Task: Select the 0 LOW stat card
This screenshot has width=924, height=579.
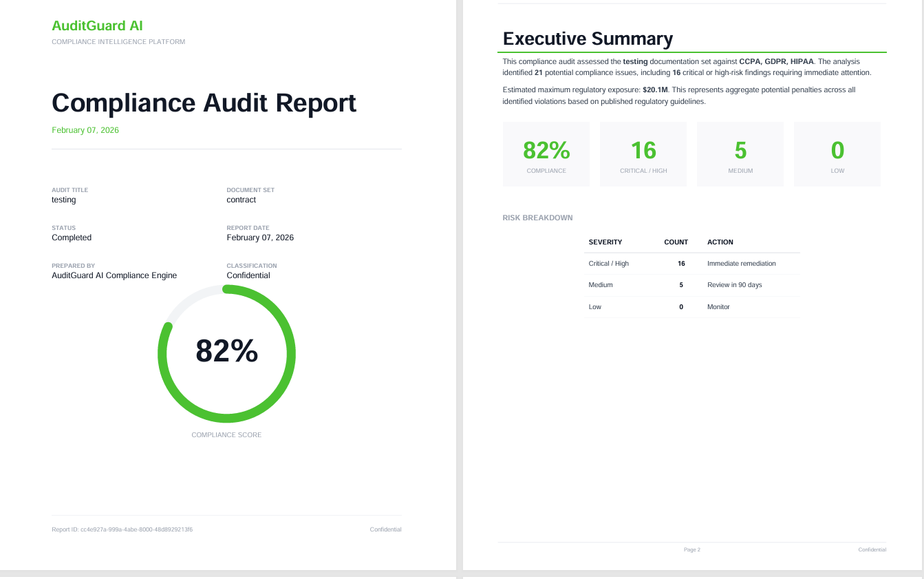Action: pos(837,153)
